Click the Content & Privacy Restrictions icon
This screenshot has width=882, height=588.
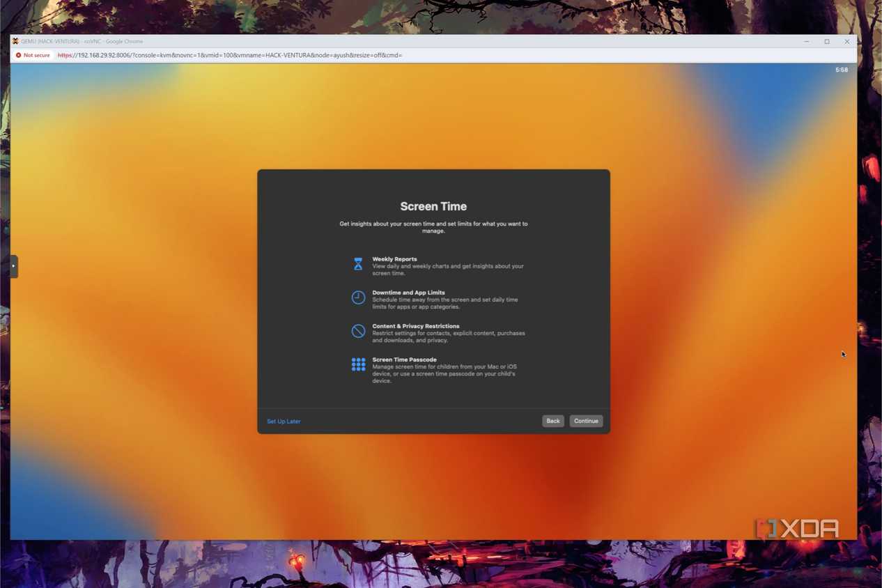[x=358, y=331]
